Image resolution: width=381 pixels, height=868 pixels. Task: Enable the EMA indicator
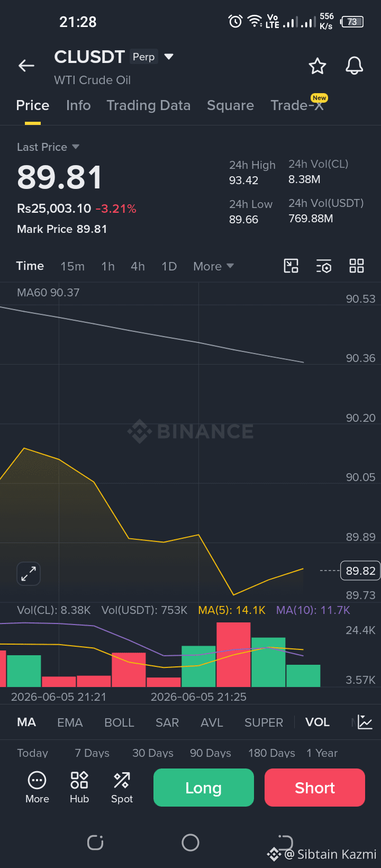tap(70, 722)
